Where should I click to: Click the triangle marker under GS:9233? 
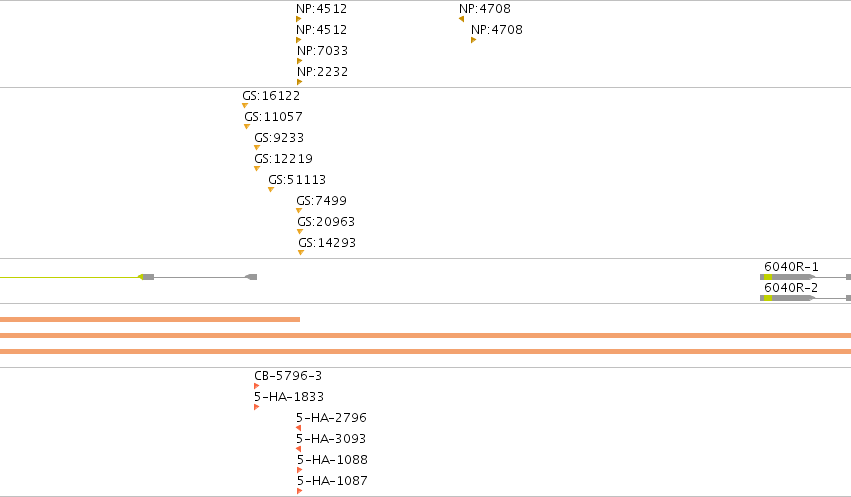pos(257,148)
